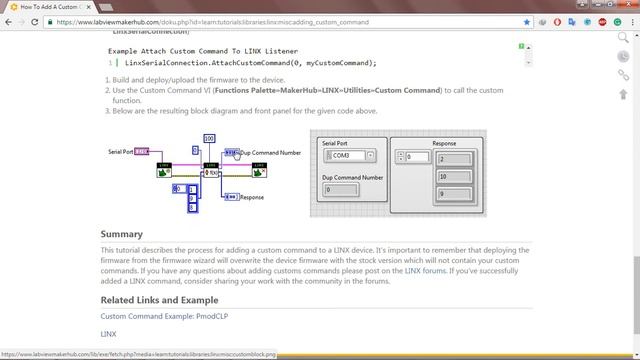Click the status bar URL preview
The image size is (640, 360).
tap(138, 355)
